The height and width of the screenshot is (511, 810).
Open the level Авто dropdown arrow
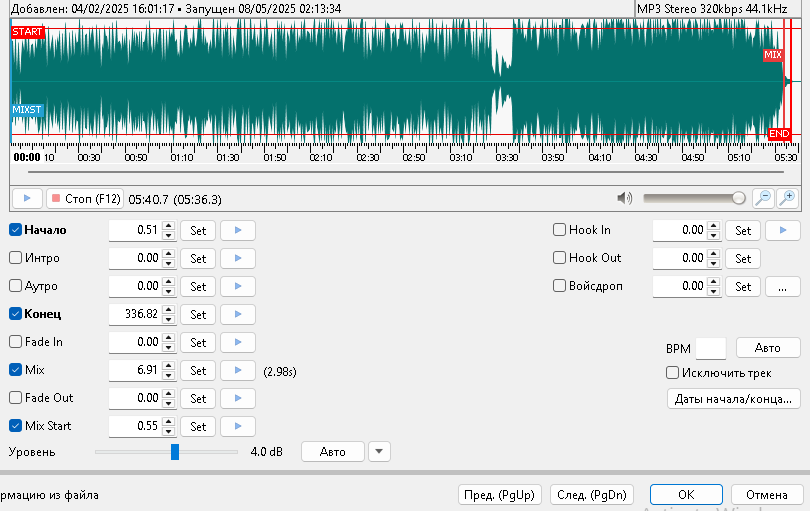pos(379,452)
